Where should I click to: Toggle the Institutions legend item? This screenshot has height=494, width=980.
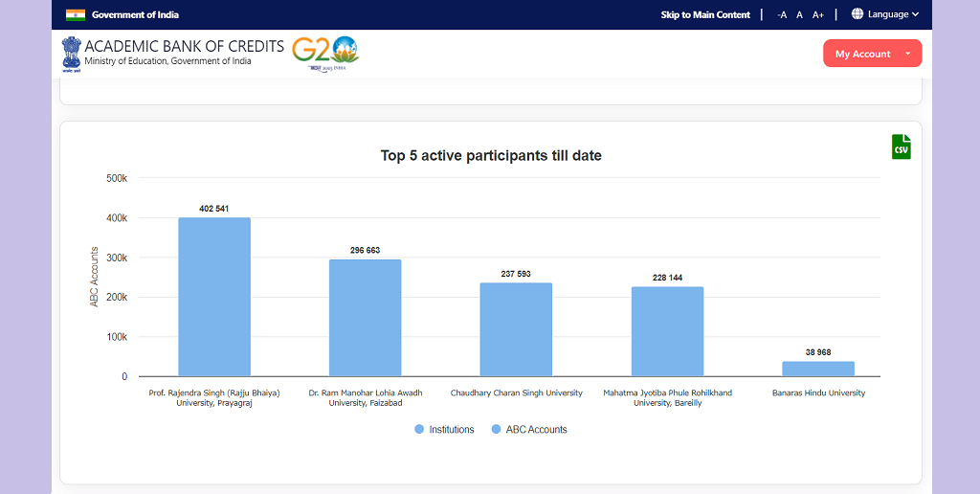[444, 430]
